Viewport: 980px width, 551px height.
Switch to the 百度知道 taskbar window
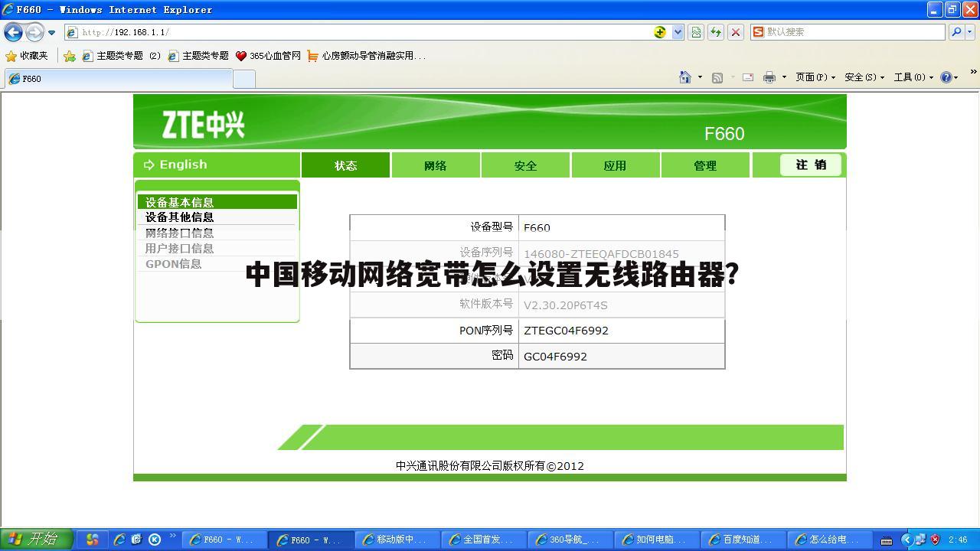[x=743, y=540]
